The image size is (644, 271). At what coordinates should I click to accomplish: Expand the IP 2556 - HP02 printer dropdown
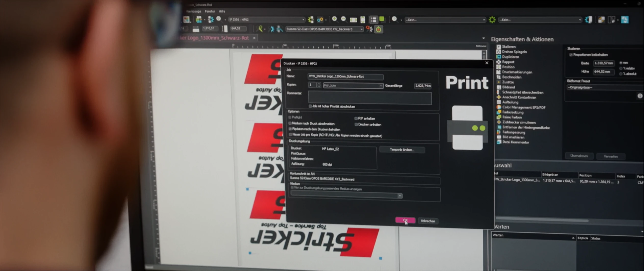click(267, 20)
